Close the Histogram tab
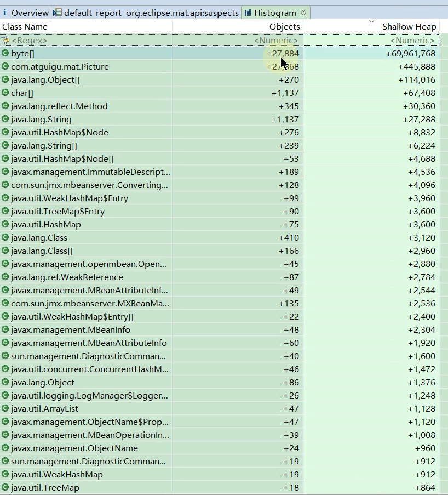This screenshot has height=495, width=448. click(303, 13)
